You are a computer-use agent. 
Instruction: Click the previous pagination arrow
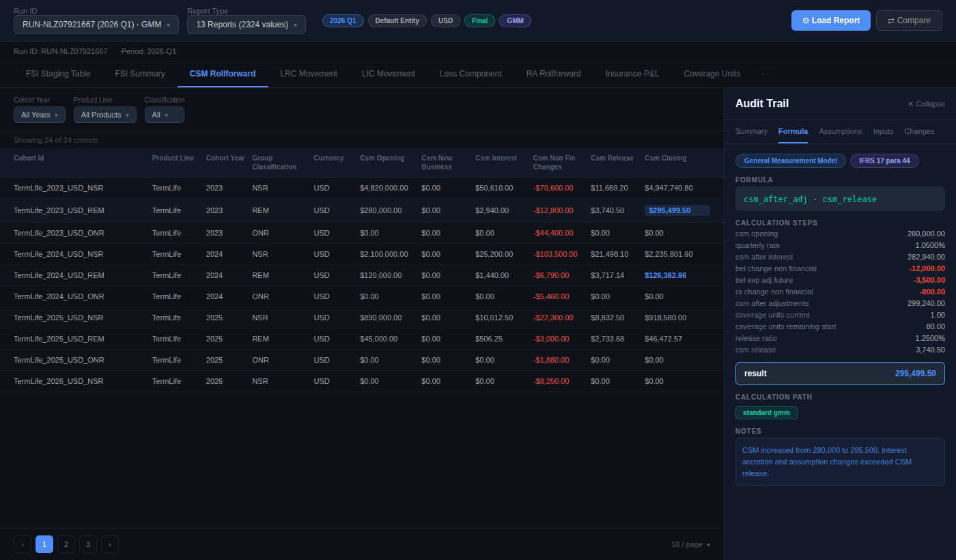23,544
